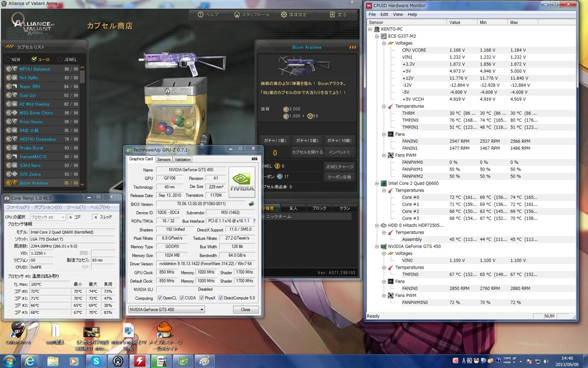Select the NEW capsule filter radio button
This screenshot has height=368, width=588.
[x=7, y=59]
